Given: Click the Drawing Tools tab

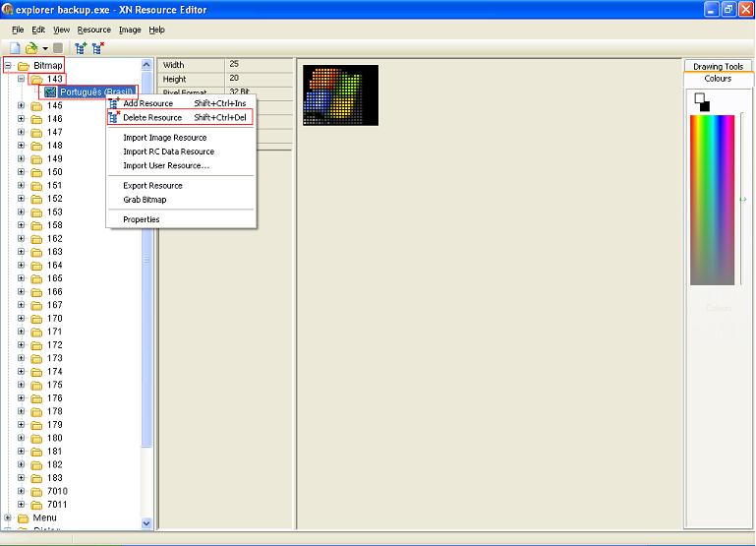Looking at the screenshot, I should pos(718,66).
